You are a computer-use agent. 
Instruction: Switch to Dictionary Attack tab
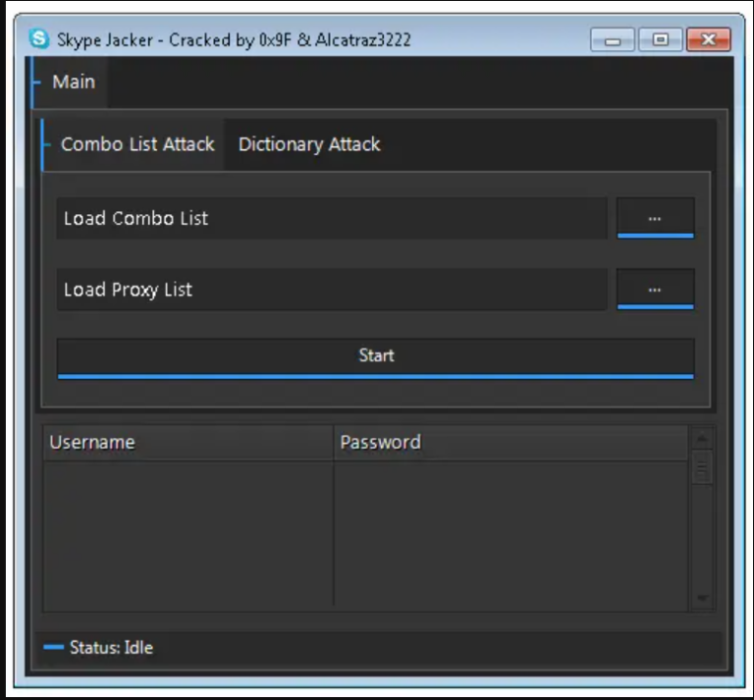[309, 144]
